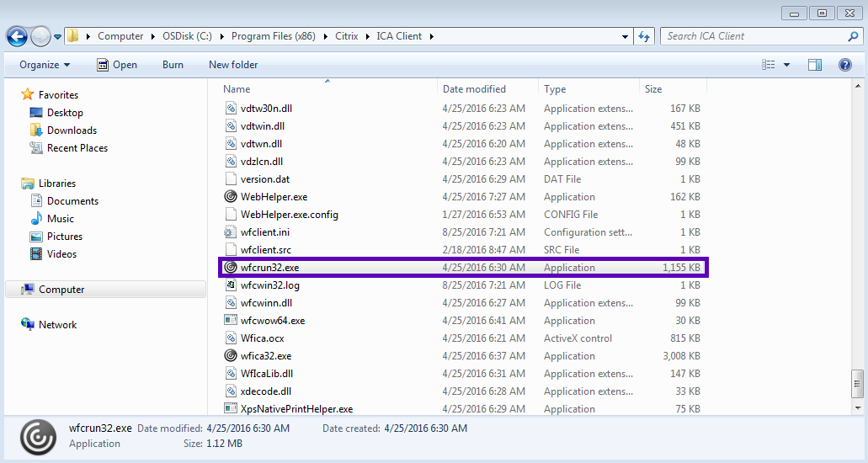Select Network in navigation pane
The height and width of the screenshot is (463, 868).
tap(49, 325)
